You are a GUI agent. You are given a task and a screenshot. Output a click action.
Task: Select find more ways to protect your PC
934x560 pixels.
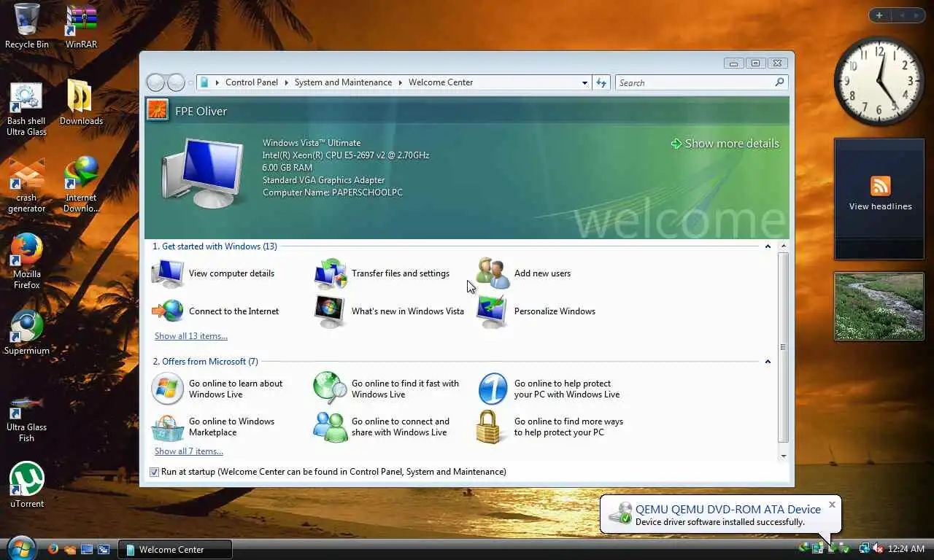pos(550,427)
